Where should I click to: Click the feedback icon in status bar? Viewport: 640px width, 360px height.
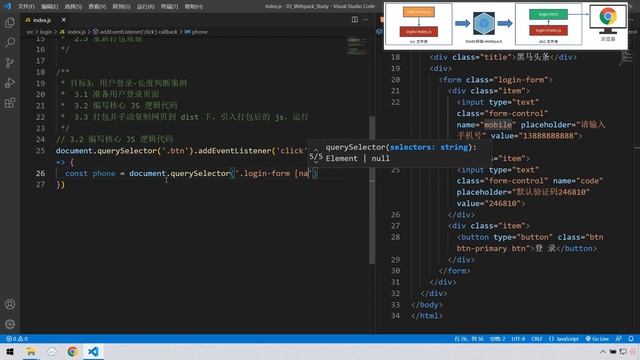pos(619,339)
